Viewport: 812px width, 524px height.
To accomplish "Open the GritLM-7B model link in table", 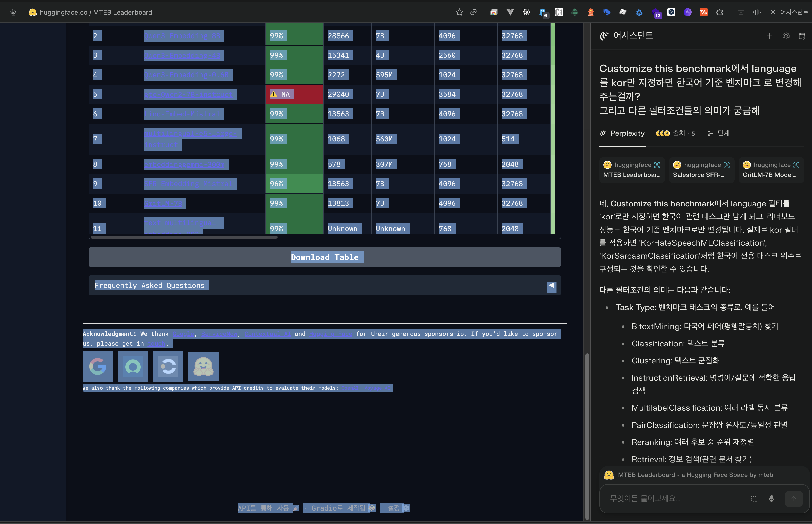I will (163, 203).
